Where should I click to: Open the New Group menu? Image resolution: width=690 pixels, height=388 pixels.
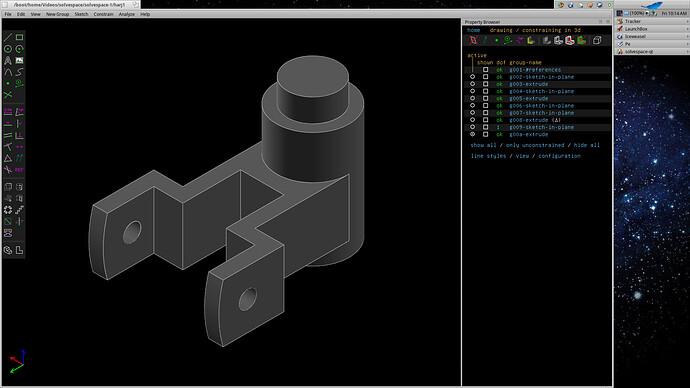[x=58, y=14]
